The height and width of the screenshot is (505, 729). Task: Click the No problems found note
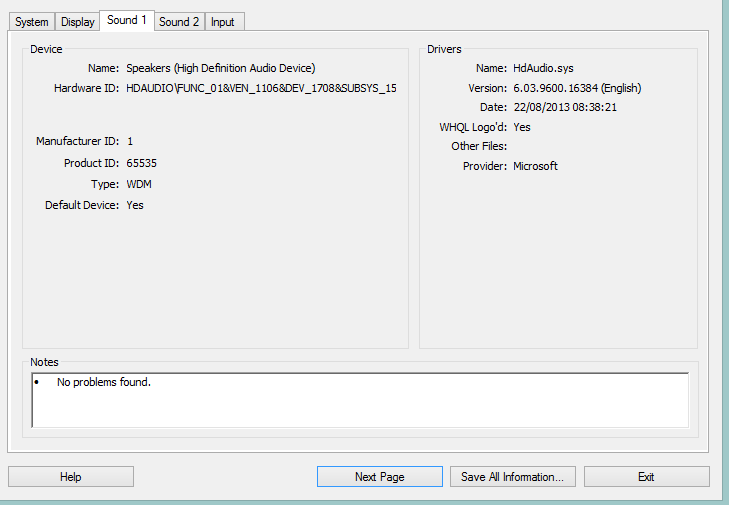point(104,382)
